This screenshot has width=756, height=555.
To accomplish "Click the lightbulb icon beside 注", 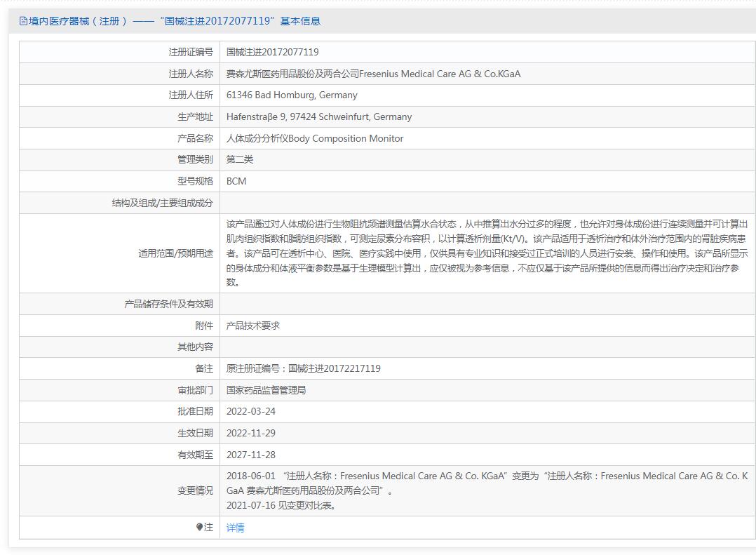I will pyautogui.click(x=199, y=527).
